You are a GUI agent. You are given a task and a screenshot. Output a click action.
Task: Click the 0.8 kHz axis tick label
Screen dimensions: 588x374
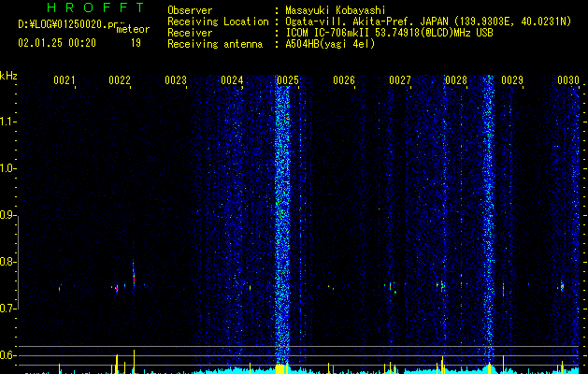click(x=7, y=262)
